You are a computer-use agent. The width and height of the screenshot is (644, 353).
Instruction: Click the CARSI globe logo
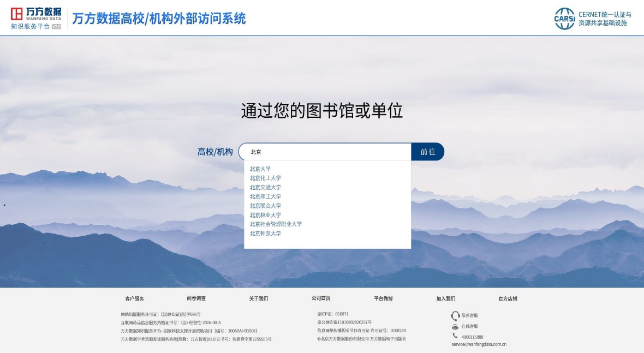(565, 19)
